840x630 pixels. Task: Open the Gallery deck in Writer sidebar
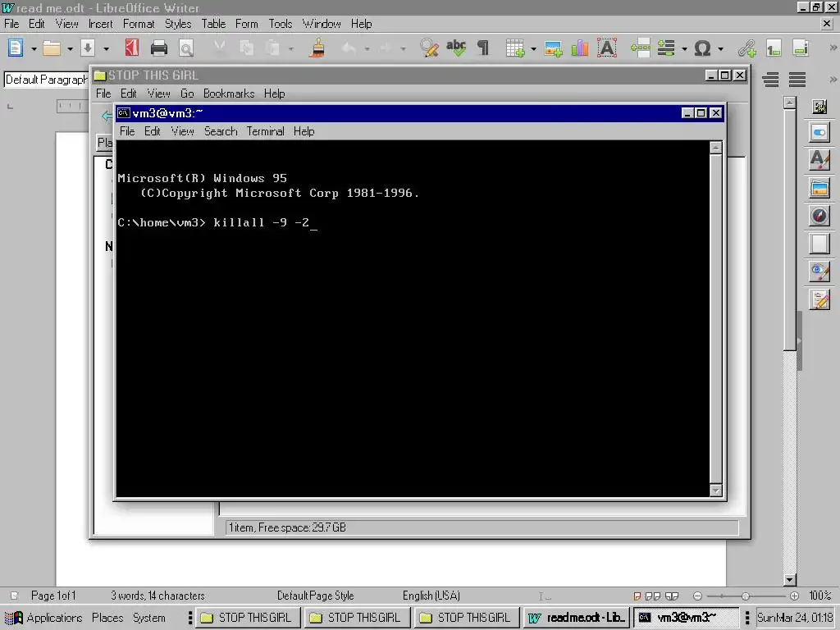(819, 188)
